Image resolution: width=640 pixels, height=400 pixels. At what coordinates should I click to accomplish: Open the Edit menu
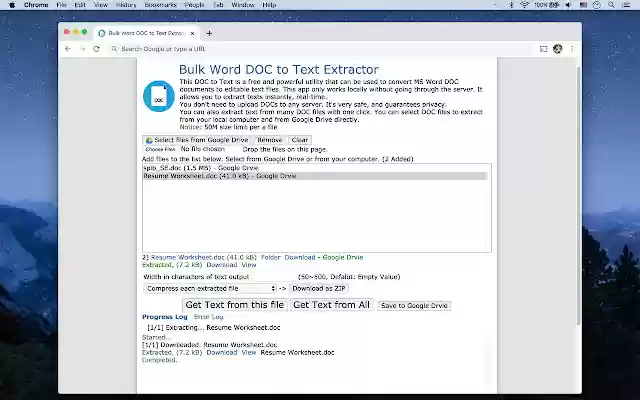coord(80,5)
